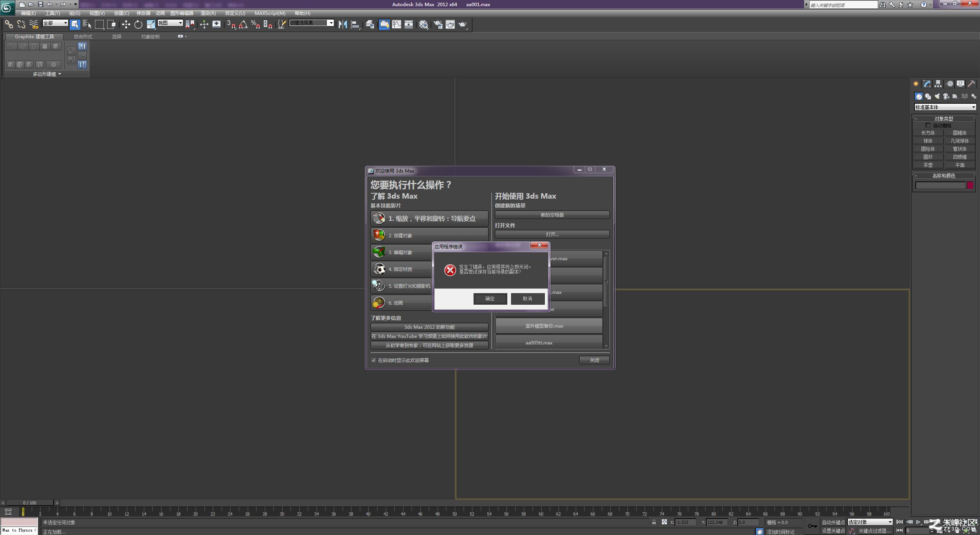Click 确定 in the error dialog
980x535 pixels.
coord(490,299)
